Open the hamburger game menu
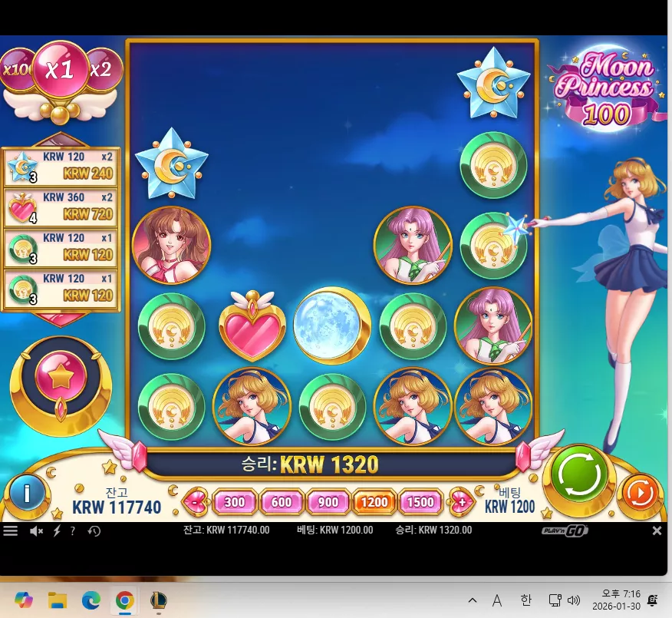Screen dimensions: 672x618 (10, 531)
